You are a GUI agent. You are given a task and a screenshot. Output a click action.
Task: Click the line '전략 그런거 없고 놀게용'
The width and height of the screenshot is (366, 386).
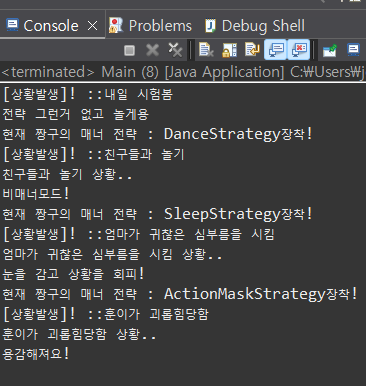pos(76,114)
